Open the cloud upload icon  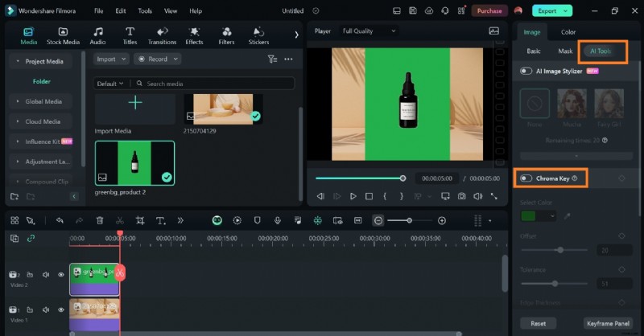[x=429, y=11]
